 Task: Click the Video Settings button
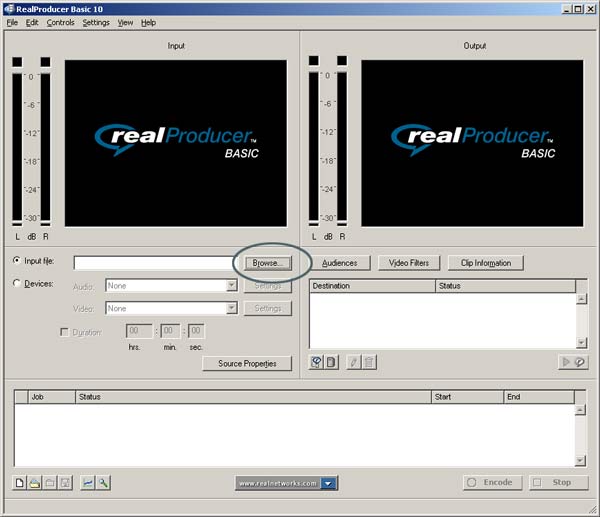[268, 308]
